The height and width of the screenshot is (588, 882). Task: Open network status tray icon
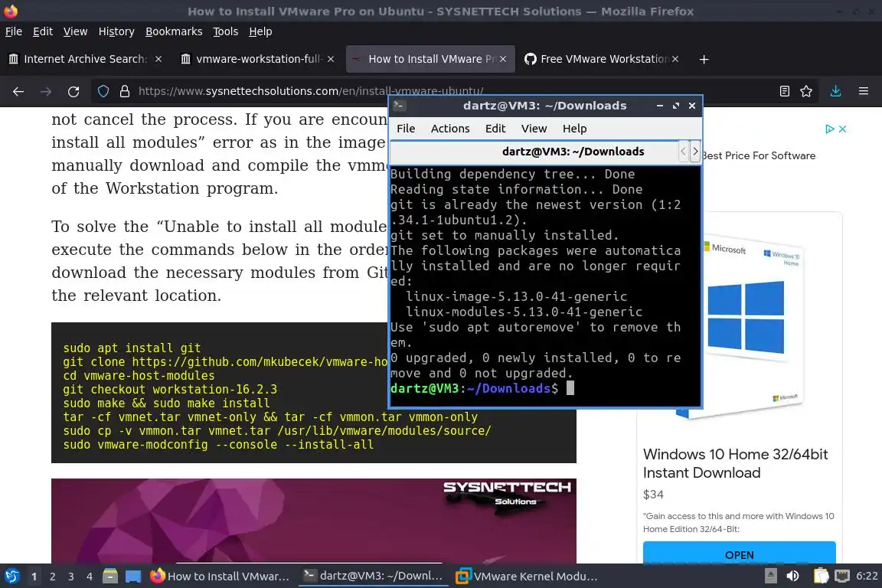[842, 576]
